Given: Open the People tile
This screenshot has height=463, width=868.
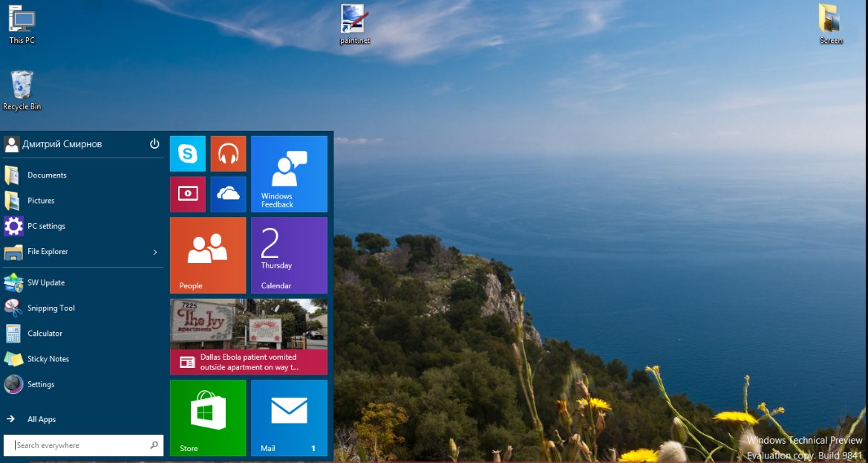Looking at the screenshot, I should [207, 255].
